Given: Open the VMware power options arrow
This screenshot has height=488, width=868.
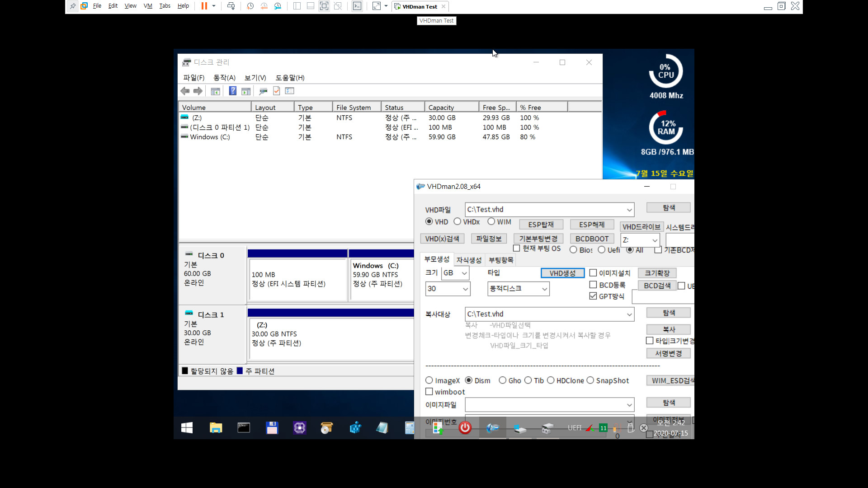Looking at the screenshot, I should click(214, 6).
